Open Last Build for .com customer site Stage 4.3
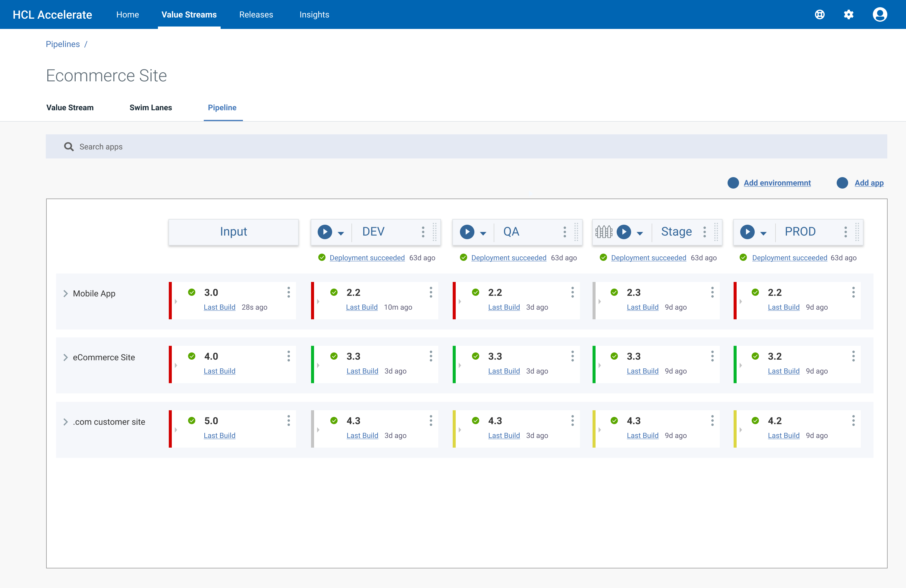Viewport: 906px width, 588px height. point(643,435)
